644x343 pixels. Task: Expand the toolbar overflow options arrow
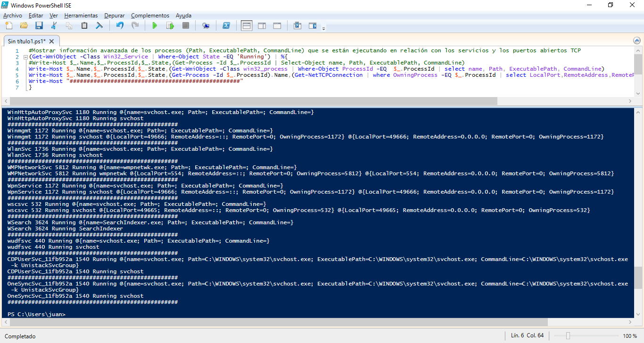point(323,28)
